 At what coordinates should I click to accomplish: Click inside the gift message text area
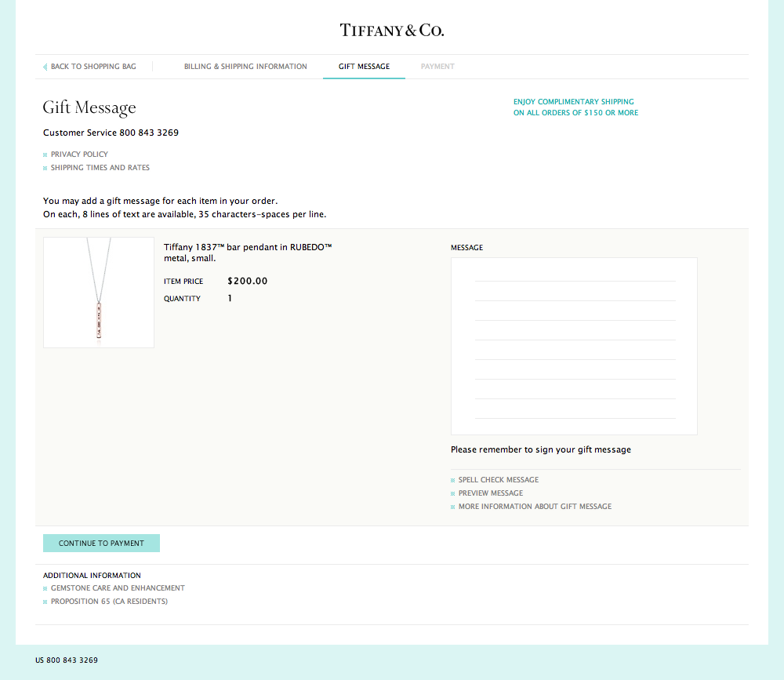[573, 345]
